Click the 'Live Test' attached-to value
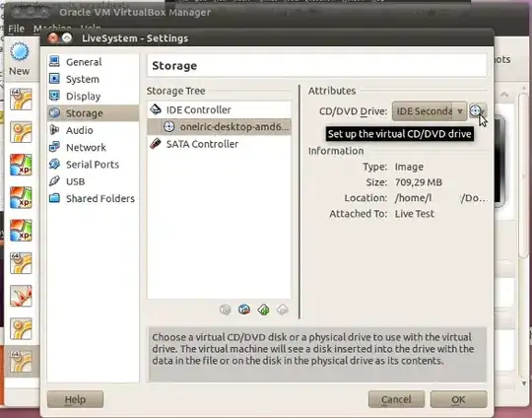The image size is (532, 418). (414, 214)
